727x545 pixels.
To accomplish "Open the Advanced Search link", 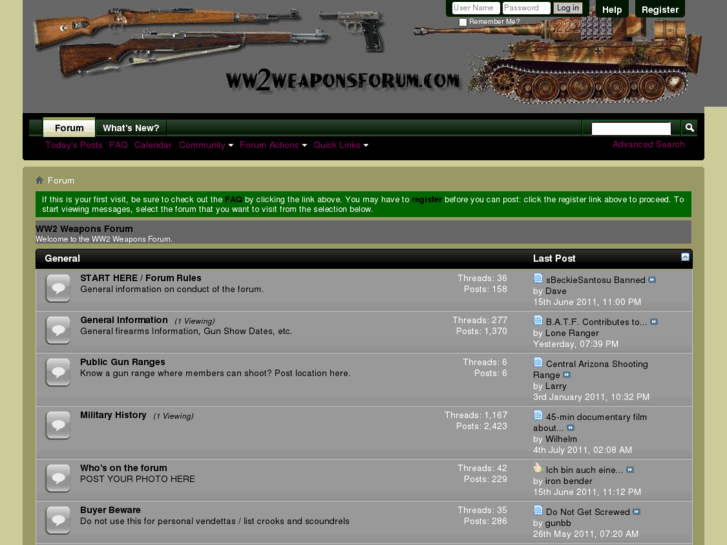I will point(648,144).
